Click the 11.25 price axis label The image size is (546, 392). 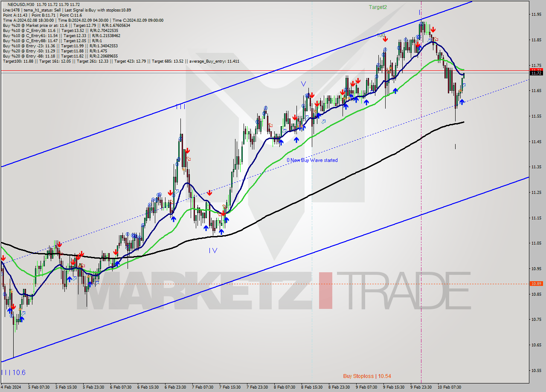coord(536,193)
